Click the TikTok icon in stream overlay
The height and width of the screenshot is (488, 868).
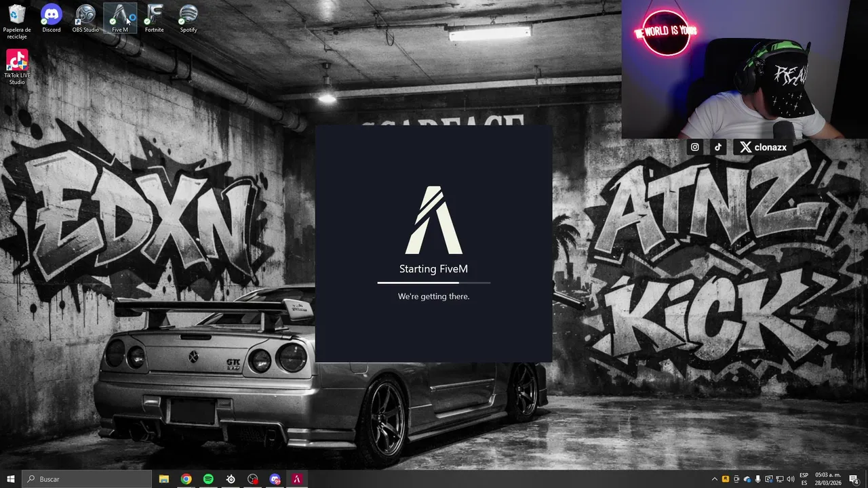click(718, 147)
